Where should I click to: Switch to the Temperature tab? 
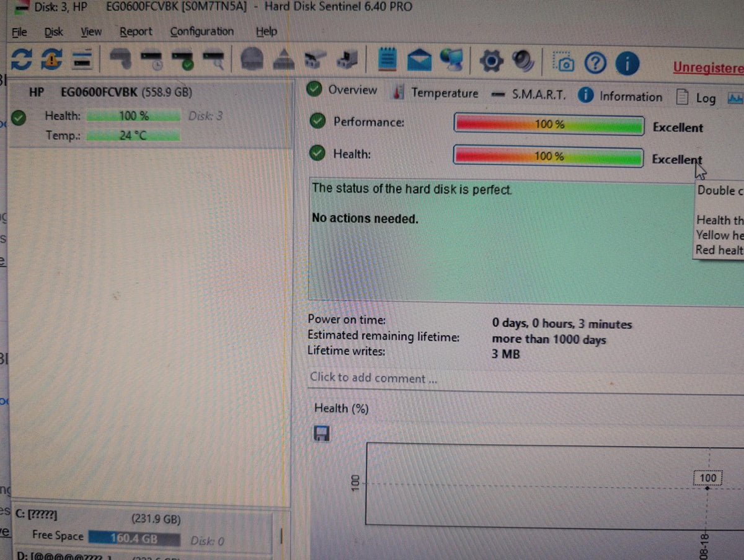[436, 93]
